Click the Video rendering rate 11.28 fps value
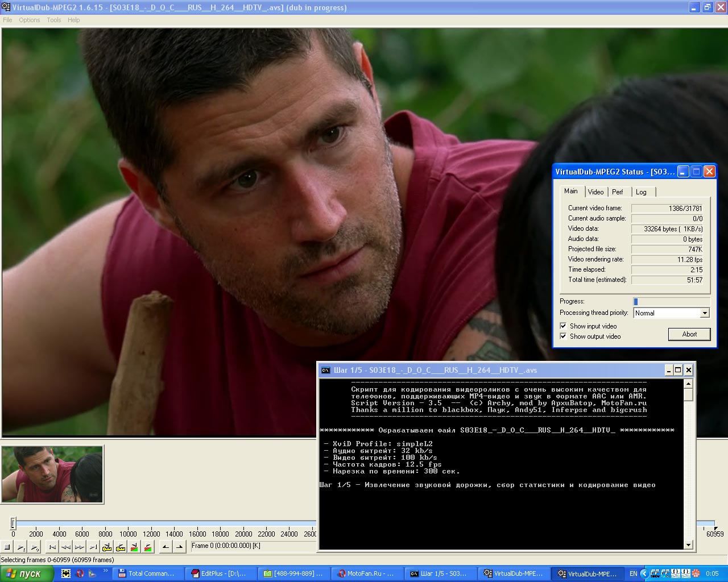The image size is (728, 582). (667, 260)
